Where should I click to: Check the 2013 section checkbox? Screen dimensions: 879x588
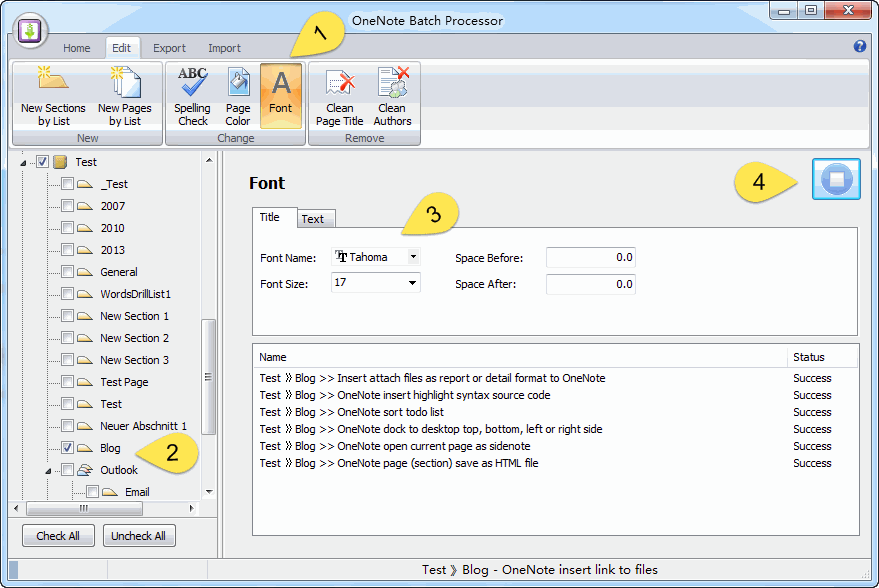tap(67, 249)
